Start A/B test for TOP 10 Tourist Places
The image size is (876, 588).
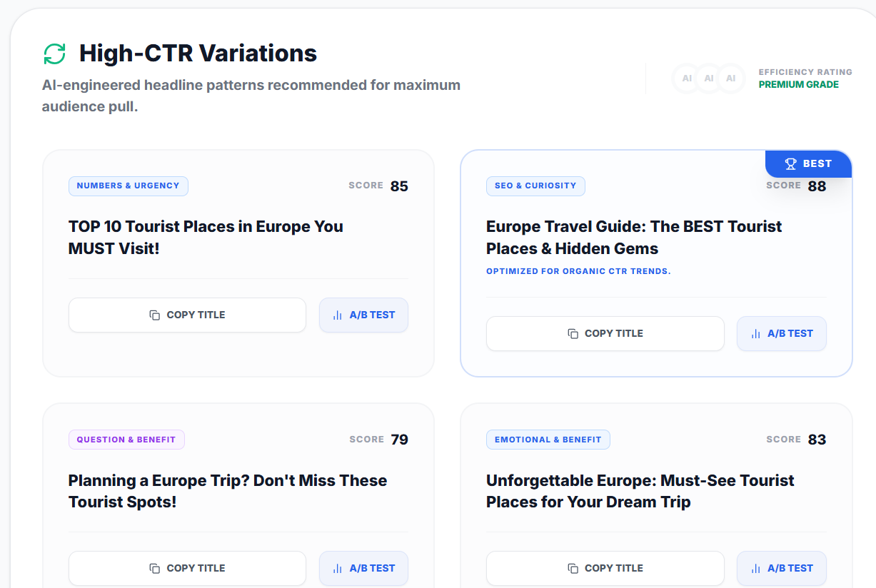pyautogui.click(x=363, y=315)
